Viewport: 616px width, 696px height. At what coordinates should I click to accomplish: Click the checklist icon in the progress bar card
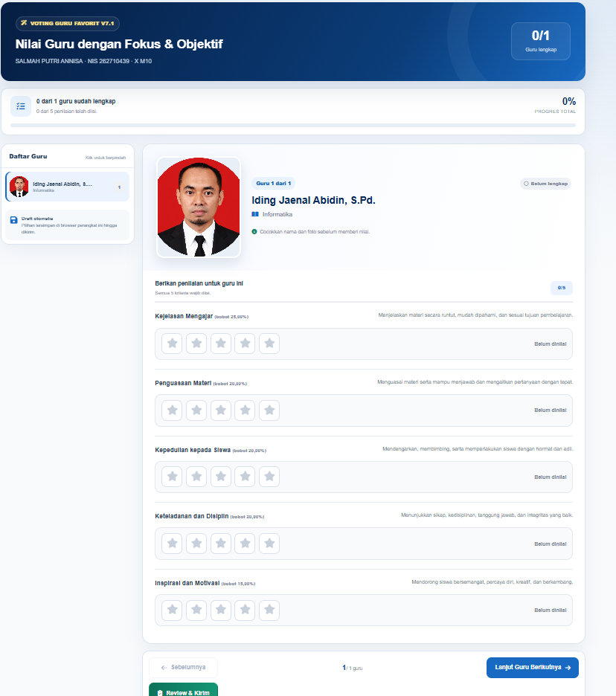(x=21, y=106)
